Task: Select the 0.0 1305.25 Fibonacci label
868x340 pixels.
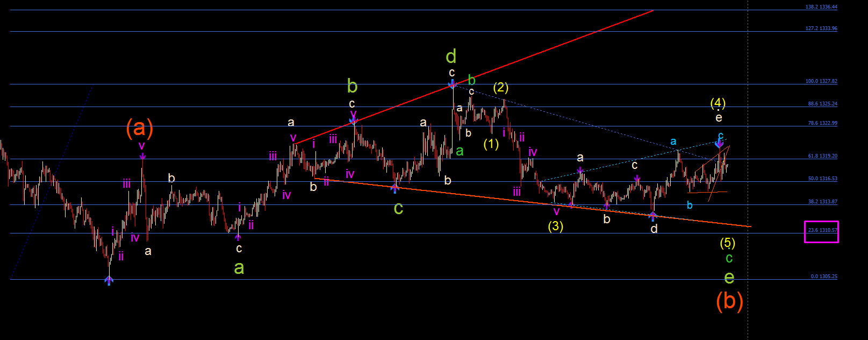Action: 824,277
